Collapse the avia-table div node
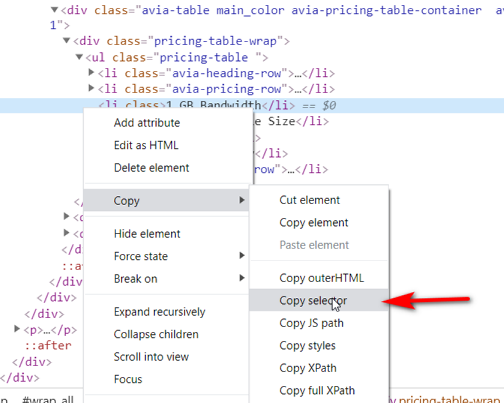The height and width of the screenshot is (403, 504). point(54,10)
